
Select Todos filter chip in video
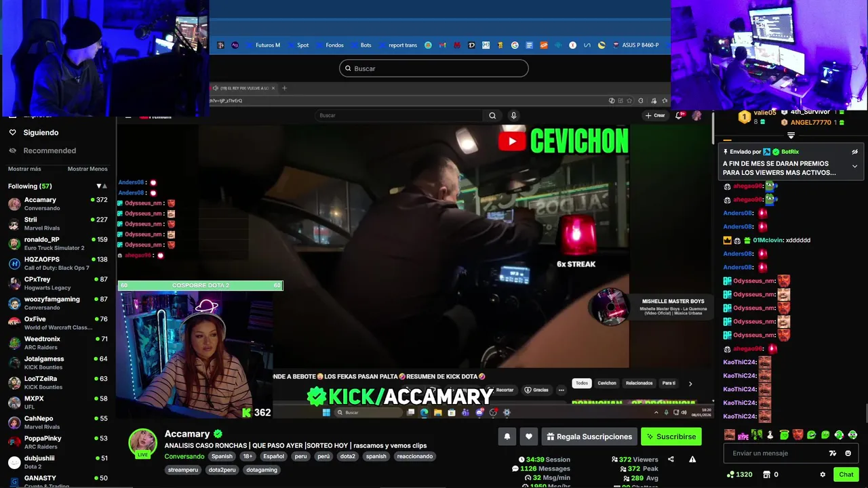click(x=582, y=383)
